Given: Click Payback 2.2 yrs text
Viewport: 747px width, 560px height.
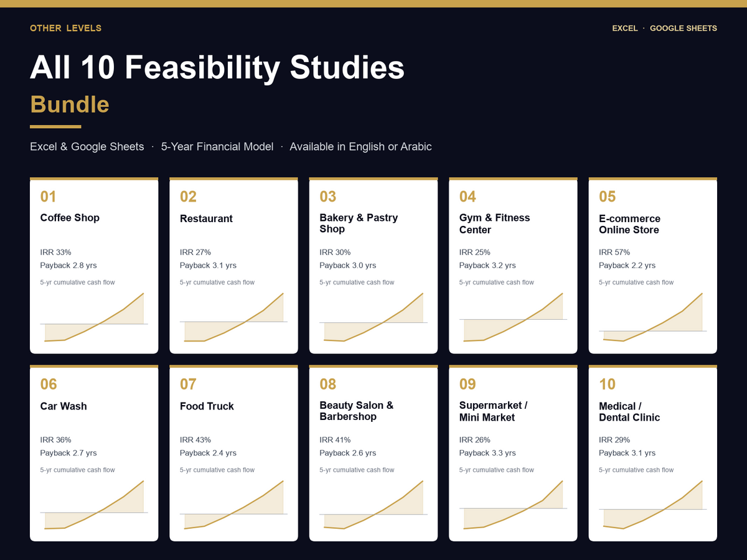Looking at the screenshot, I should 627,266.
